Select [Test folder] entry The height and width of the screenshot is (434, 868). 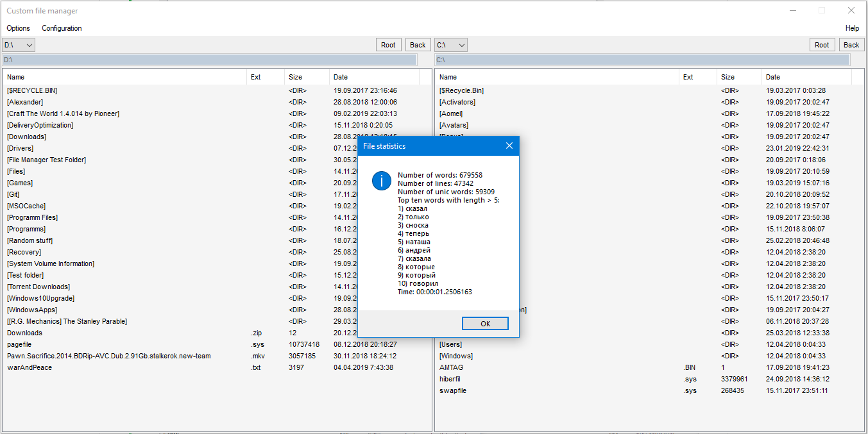click(25, 276)
